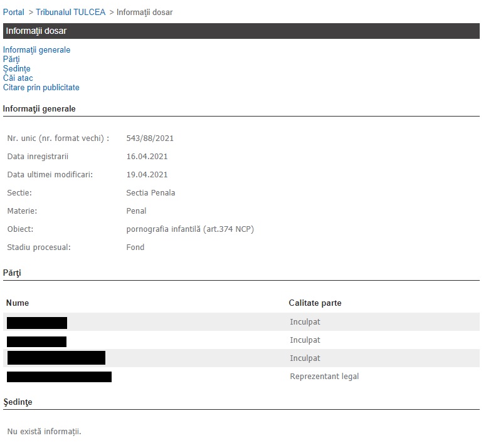Viewport: 486px width, 448px height.
Task: Click the dark Informații dosar header bar
Action: pyautogui.click(x=241, y=31)
